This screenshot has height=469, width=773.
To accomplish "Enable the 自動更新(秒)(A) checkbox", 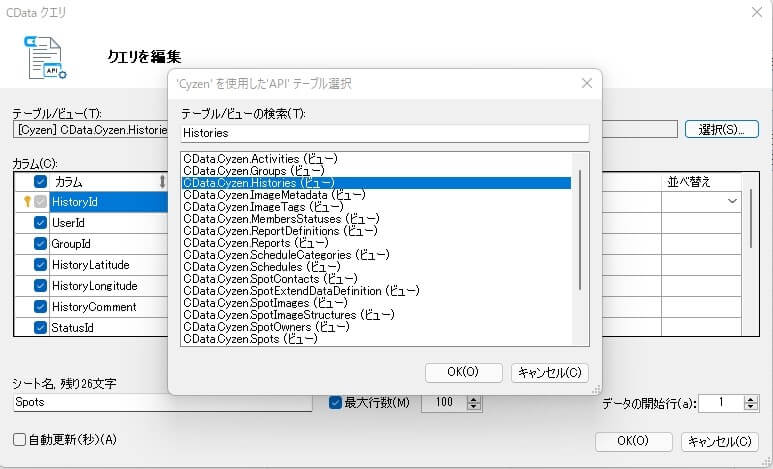I will tap(19, 439).
